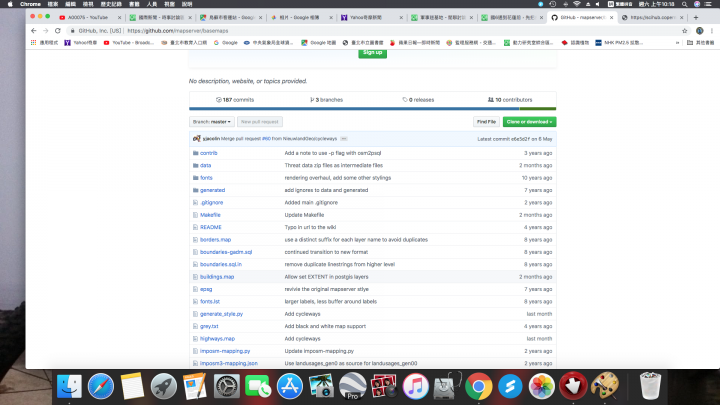Open Chrome profile avatar
This screenshot has width=720, height=405.
699,31
